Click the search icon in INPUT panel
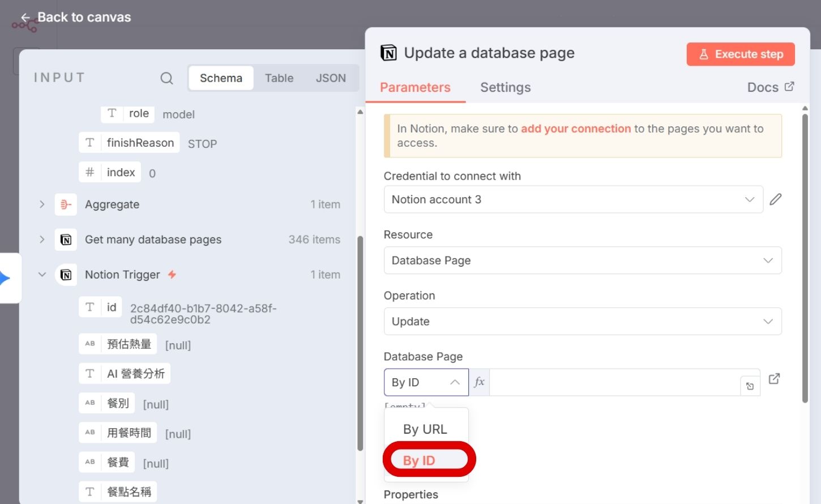The width and height of the screenshot is (821, 504). coord(166,78)
